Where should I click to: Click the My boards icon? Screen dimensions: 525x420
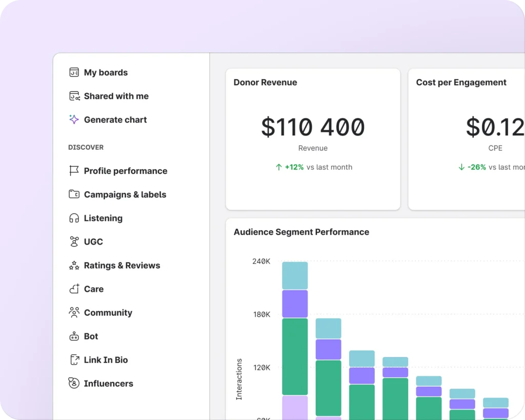coord(74,72)
